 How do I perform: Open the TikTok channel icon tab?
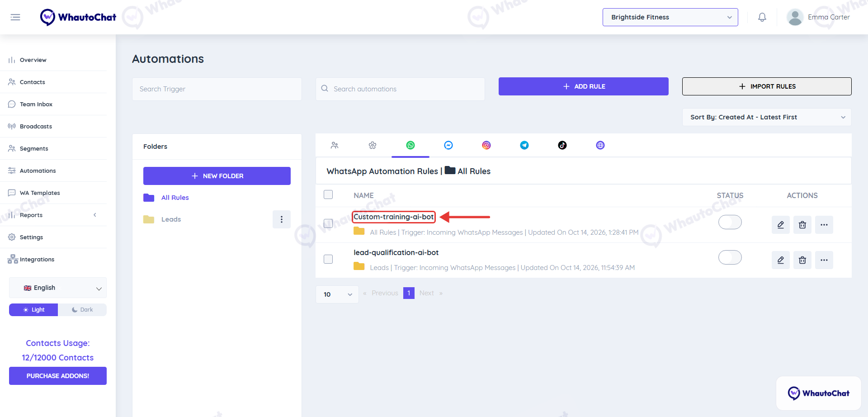tap(562, 145)
